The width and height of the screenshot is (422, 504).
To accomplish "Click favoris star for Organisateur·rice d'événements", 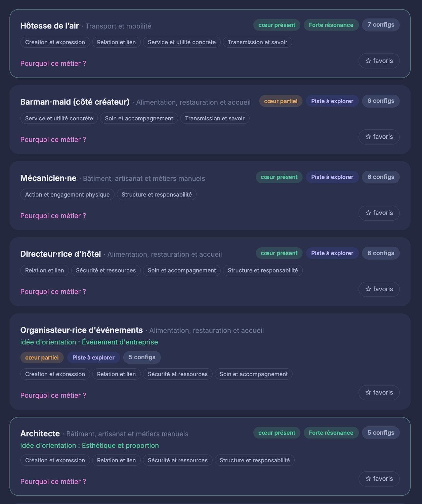I will (x=379, y=392).
